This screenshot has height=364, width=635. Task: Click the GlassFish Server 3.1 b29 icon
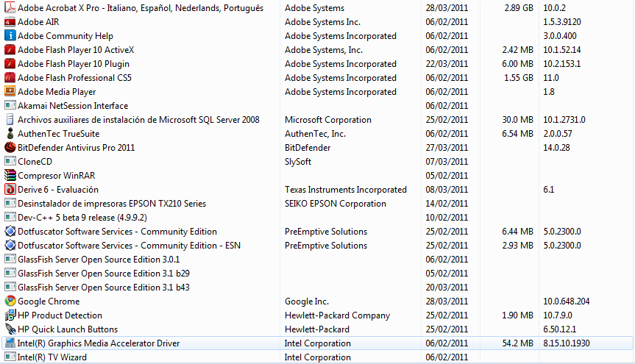[x=10, y=274]
